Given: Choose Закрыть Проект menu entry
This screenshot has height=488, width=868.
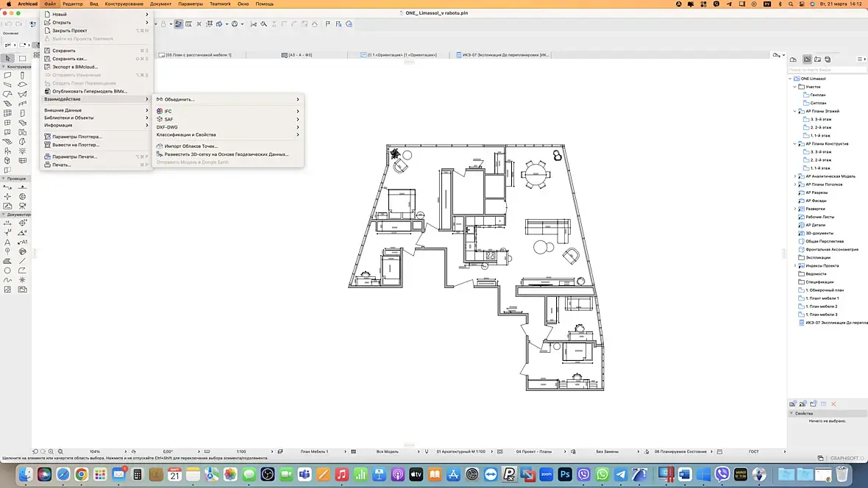Looking at the screenshot, I should coord(96,30).
